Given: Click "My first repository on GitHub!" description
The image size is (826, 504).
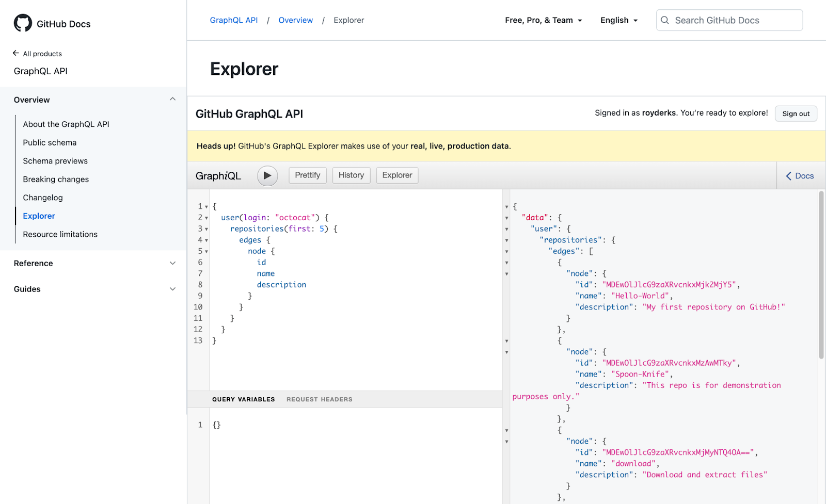Looking at the screenshot, I should [x=713, y=307].
